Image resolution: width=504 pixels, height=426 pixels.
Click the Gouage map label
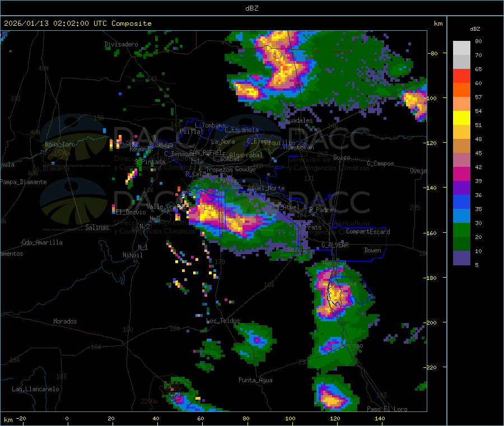[245, 169]
